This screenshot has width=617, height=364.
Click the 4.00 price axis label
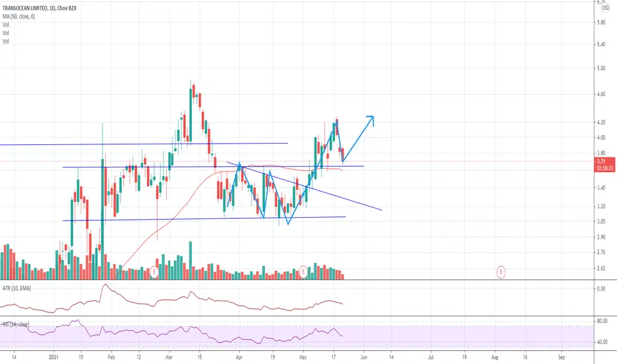[x=601, y=138]
